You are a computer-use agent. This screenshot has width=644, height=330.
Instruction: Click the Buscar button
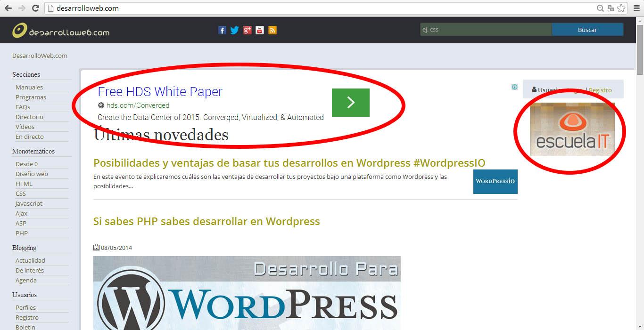click(587, 30)
